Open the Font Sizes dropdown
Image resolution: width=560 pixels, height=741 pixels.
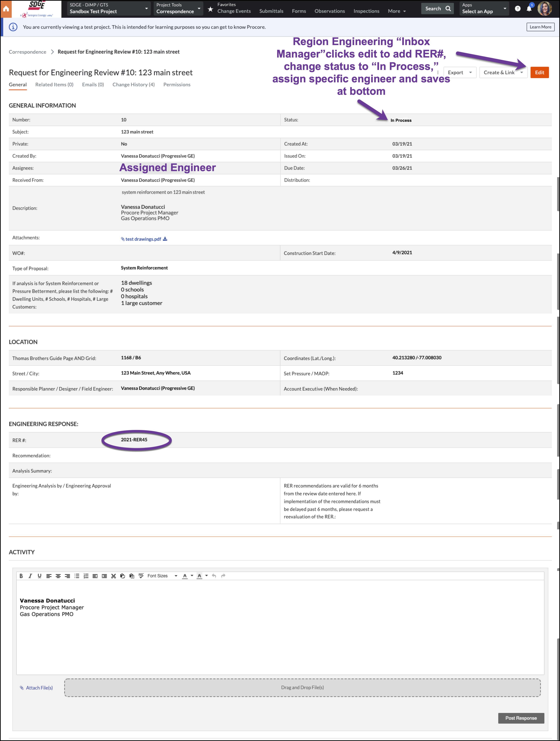pyautogui.click(x=162, y=576)
